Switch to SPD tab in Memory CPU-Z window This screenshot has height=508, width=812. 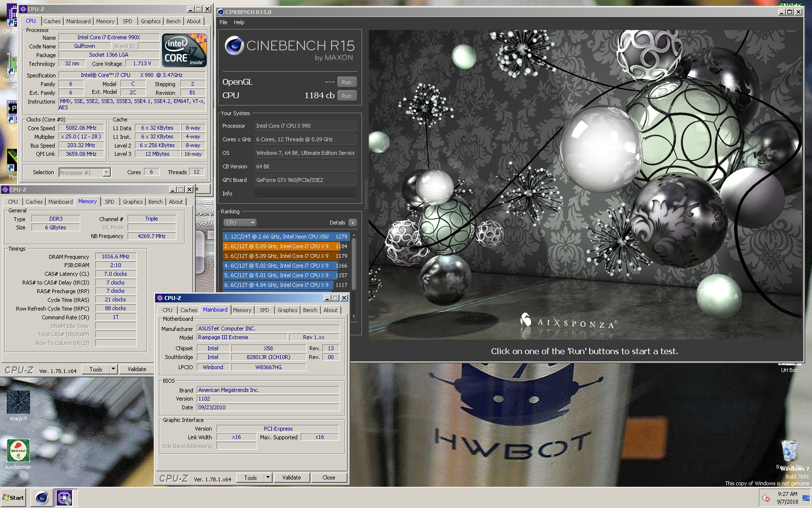[110, 202]
